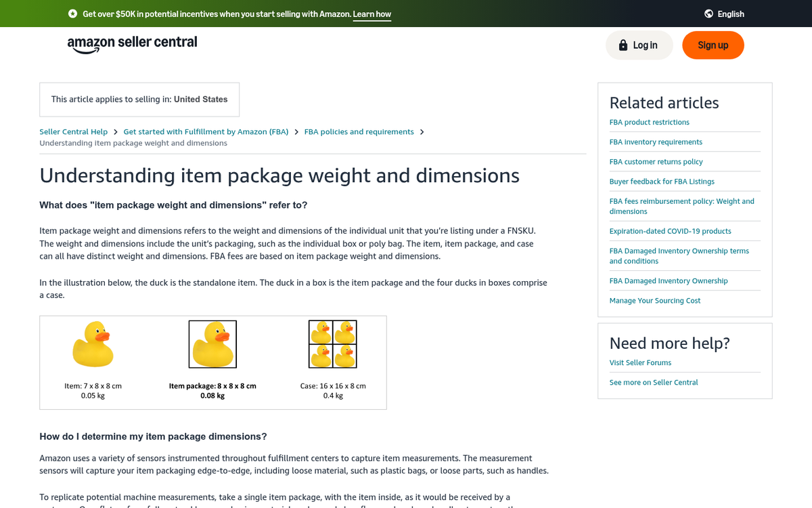This screenshot has height=508, width=812.
Task: Click See more on Seller Central
Action: tap(654, 382)
